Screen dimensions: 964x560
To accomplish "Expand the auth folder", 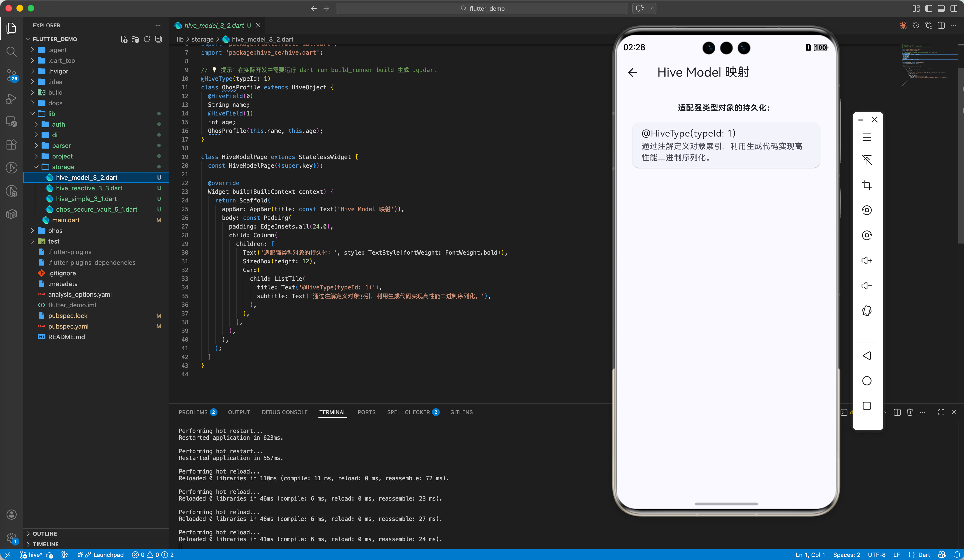I will tap(58, 124).
